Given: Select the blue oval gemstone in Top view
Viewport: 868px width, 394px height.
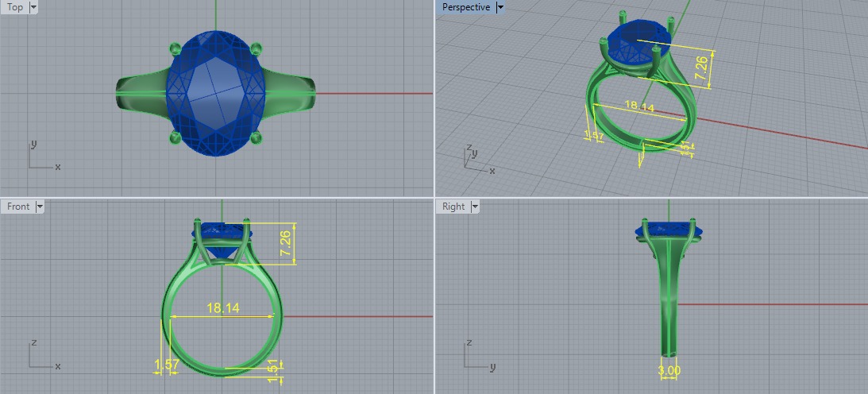Looking at the screenshot, I should pyautogui.click(x=216, y=93).
